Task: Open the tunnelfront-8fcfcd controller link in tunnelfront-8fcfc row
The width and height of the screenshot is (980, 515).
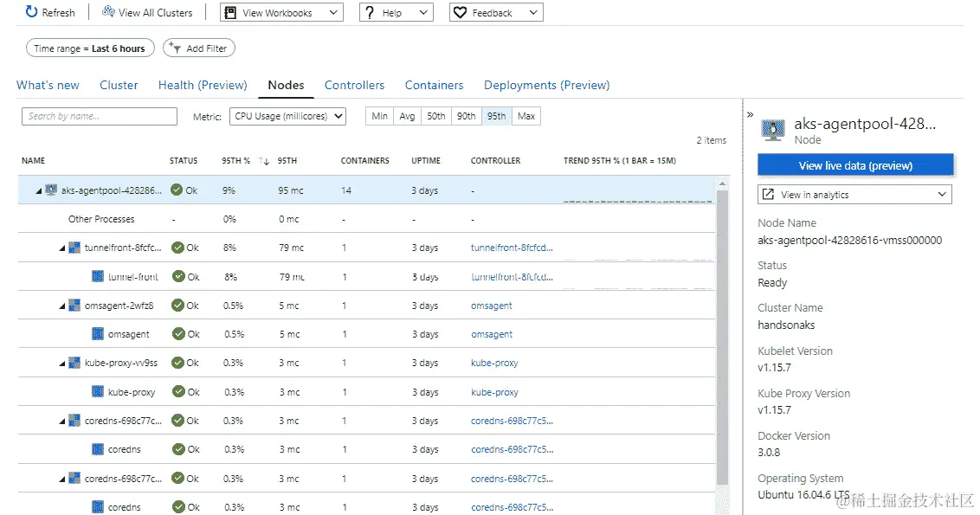Action: 512,248
